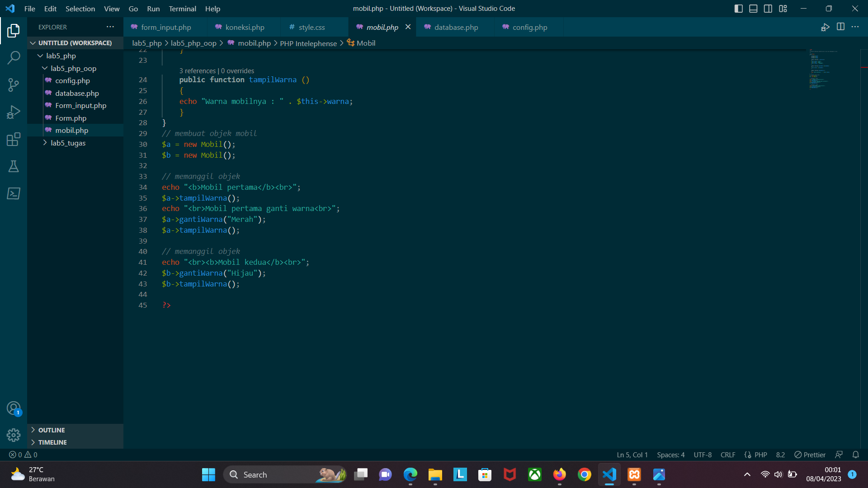Toggle the secondary side bar
868x488 pixels.
point(768,8)
